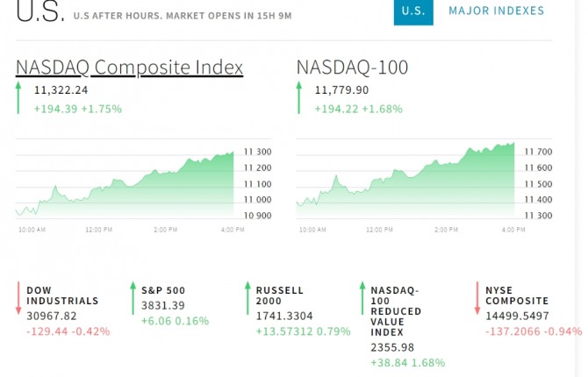Click the NASDAQ-100 Reduced Value Index name

[x=397, y=311]
